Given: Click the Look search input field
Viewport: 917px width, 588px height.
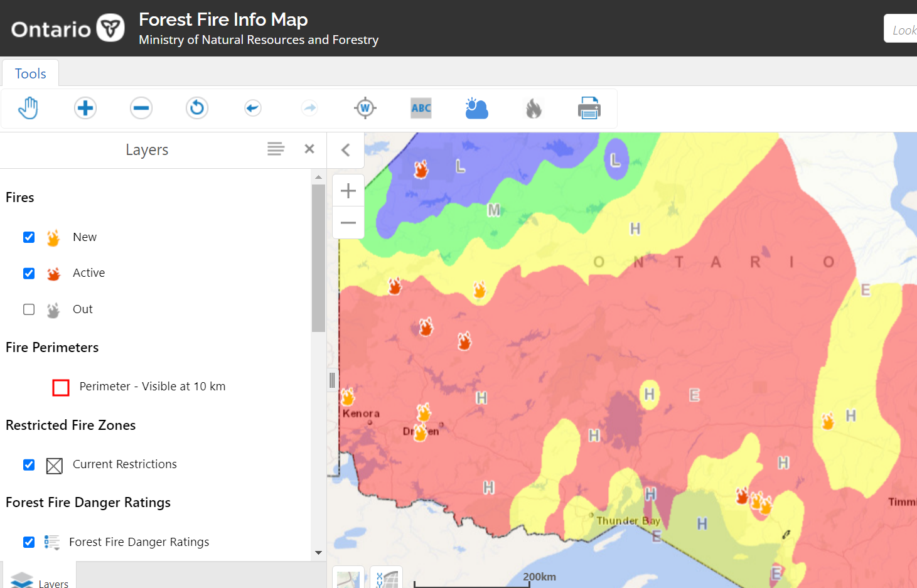Looking at the screenshot, I should click(x=901, y=29).
